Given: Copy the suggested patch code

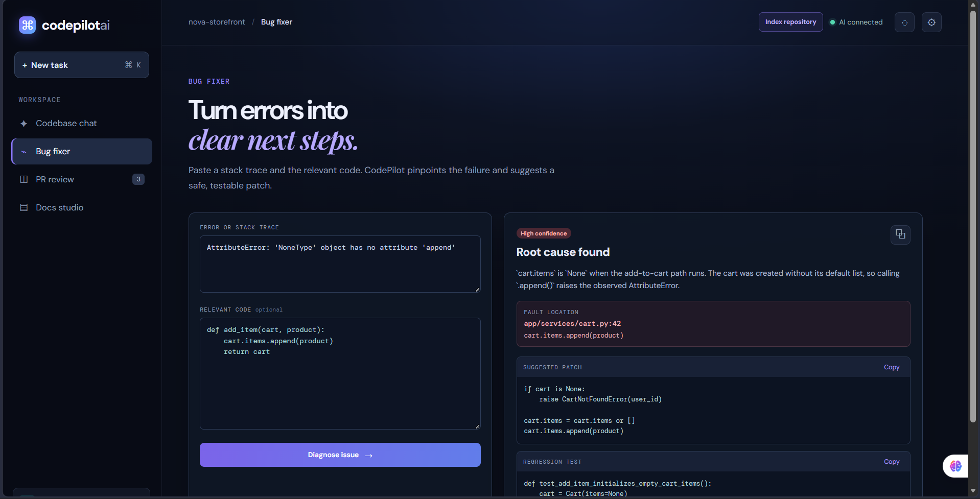Looking at the screenshot, I should [892, 367].
